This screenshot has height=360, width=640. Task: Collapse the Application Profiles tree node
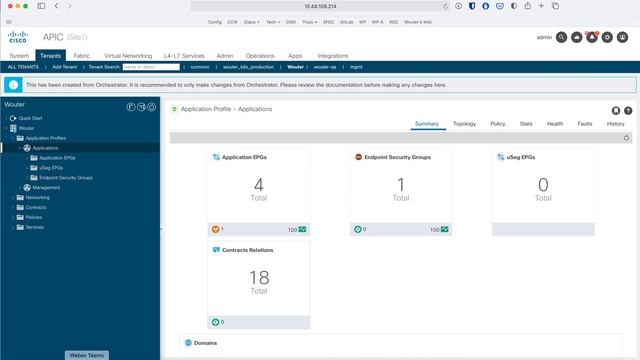coord(13,138)
